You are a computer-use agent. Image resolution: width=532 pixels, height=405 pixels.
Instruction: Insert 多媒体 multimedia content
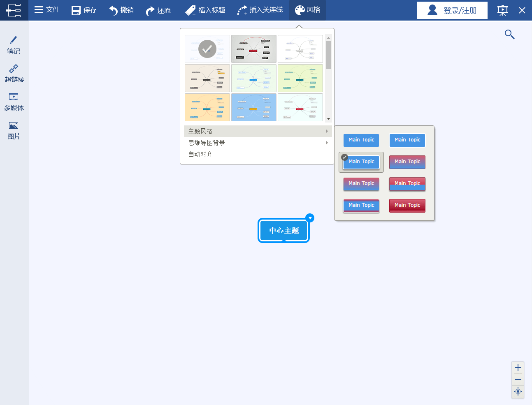pyautogui.click(x=14, y=102)
